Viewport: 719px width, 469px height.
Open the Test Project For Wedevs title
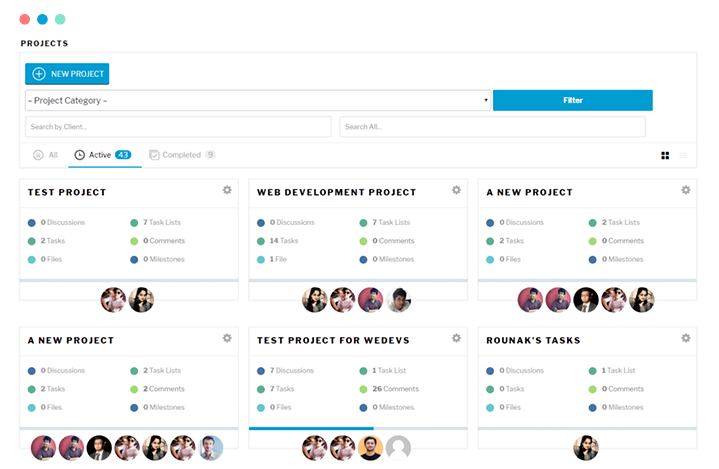coord(333,341)
